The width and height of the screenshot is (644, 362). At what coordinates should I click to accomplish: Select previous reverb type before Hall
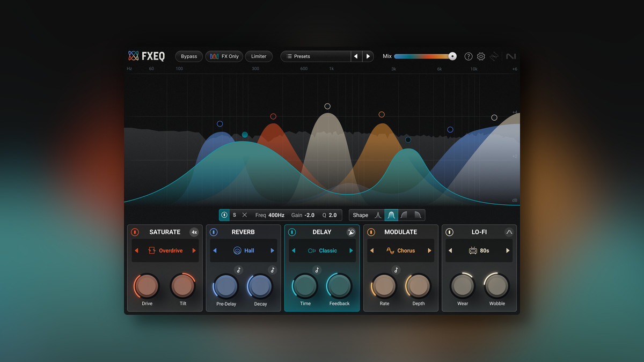pos(215,250)
